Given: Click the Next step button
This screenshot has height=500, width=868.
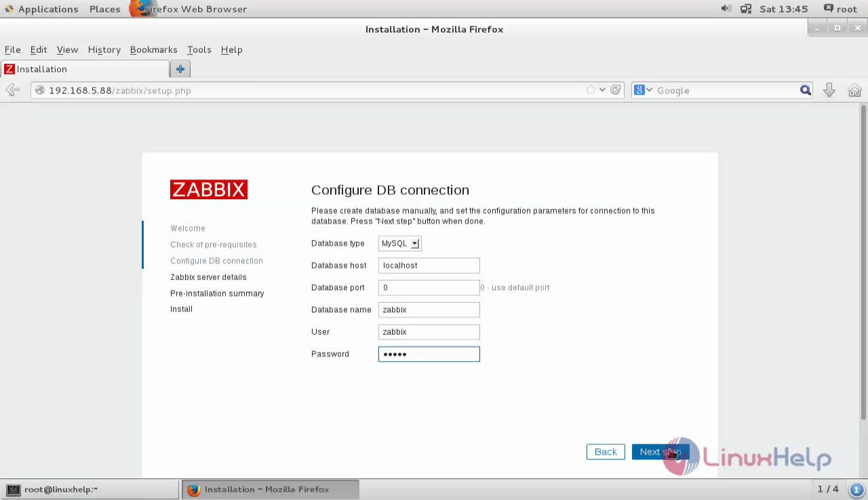Looking at the screenshot, I should tap(660, 452).
